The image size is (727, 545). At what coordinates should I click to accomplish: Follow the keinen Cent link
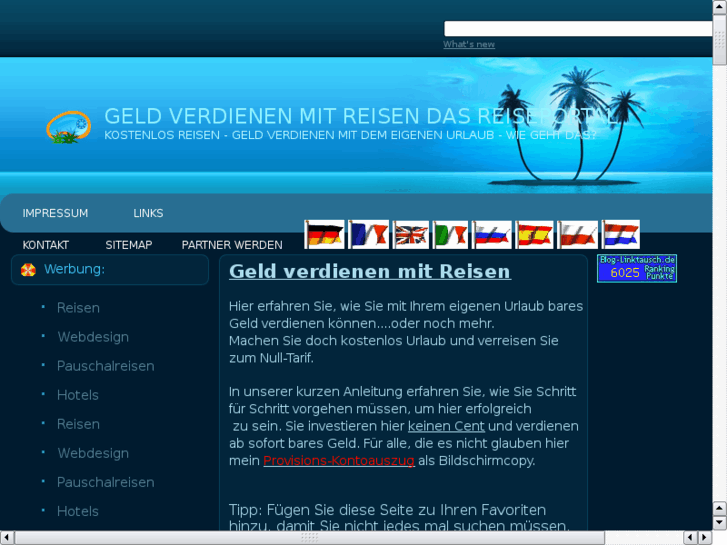coord(446,426)
